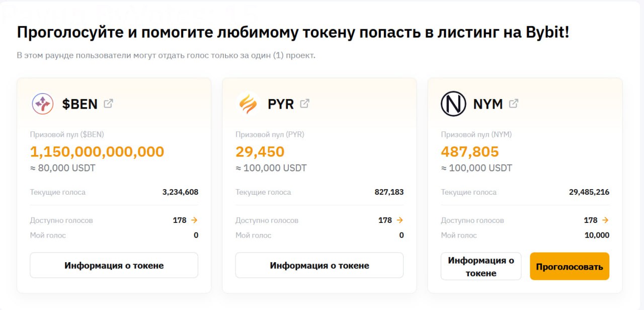Open the NYM external link icon
644x310 pixels.
pyautogui.click(x=514, y=104)
